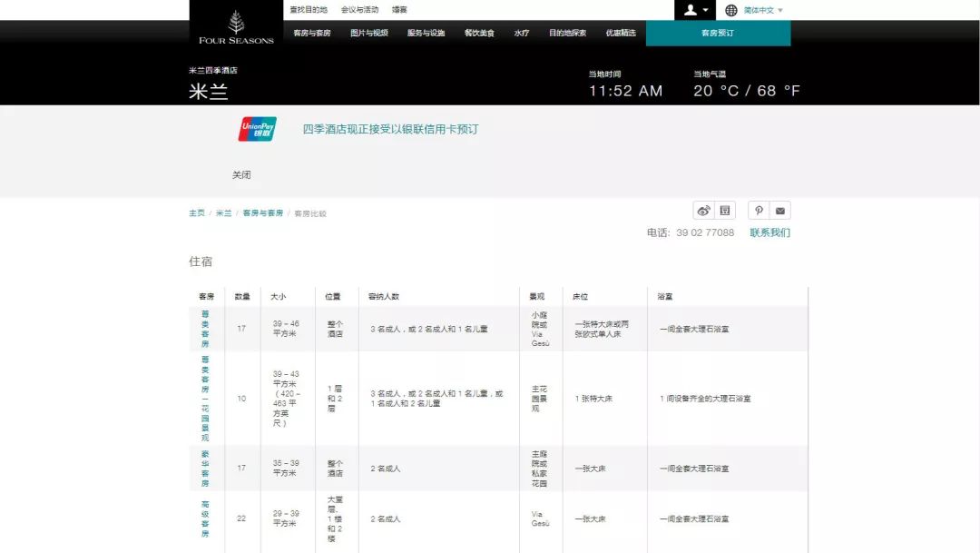Select 水疗 in the navigation bar
The image size is (980, 553).
tap(521, 33)
